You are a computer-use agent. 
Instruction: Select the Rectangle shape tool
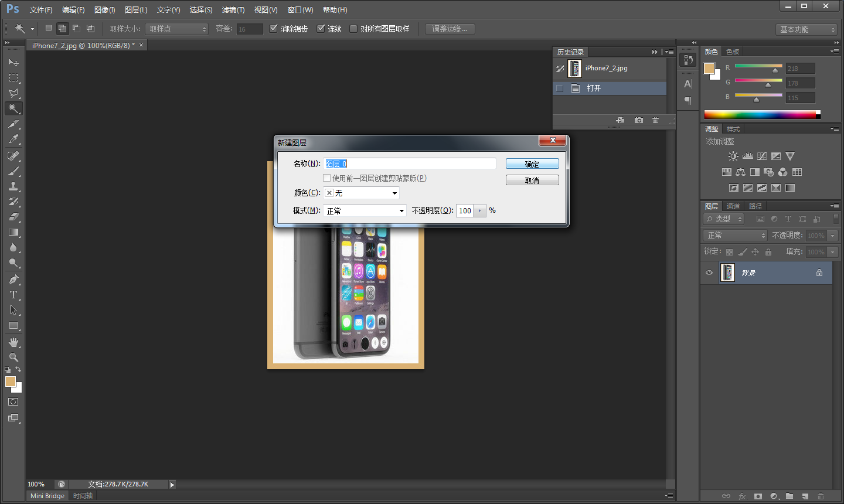click(13, 326)
